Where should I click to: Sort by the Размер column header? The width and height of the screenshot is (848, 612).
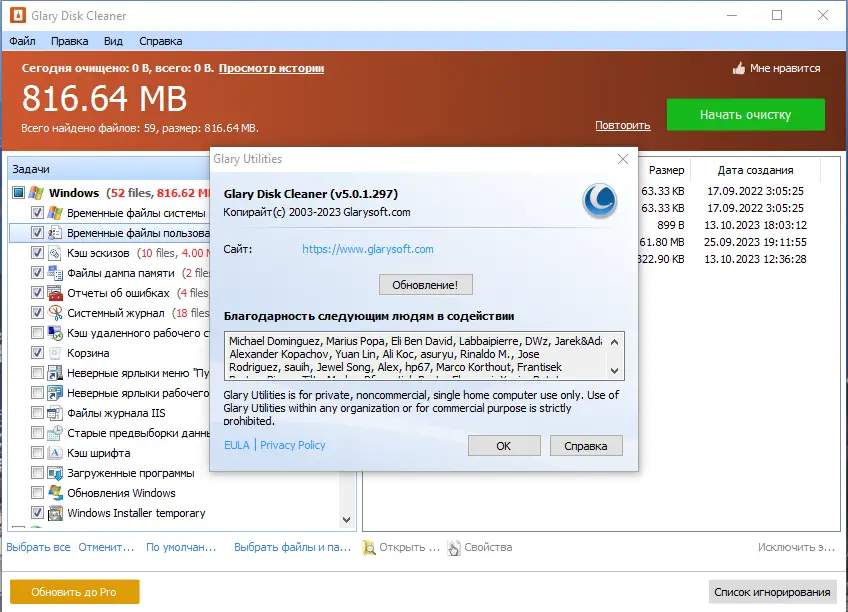coord(666,170)
